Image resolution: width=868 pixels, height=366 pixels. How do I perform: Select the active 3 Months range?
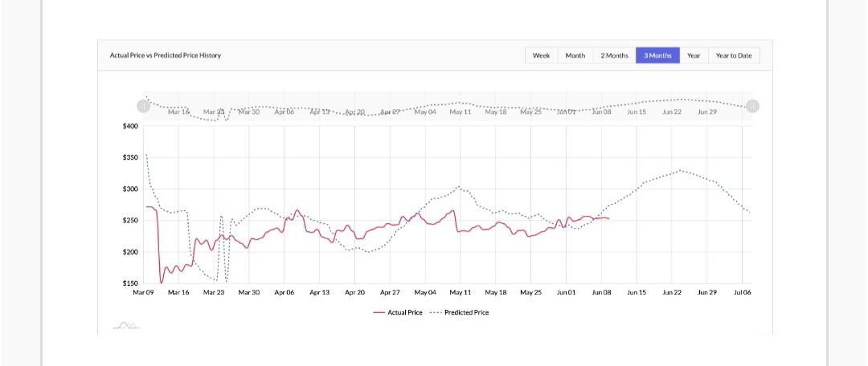pyautogui.click(x=657, y=55)
